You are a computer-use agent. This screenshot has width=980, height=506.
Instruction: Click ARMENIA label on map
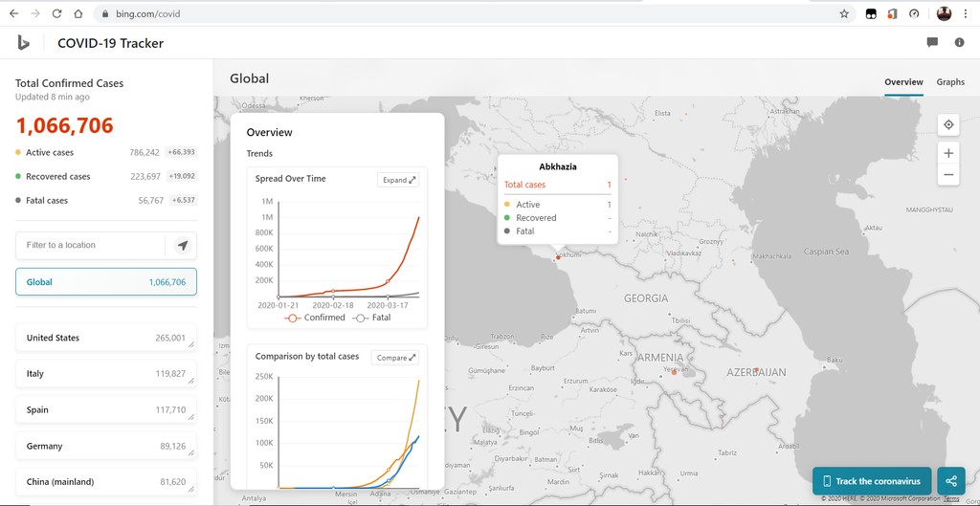660,358
